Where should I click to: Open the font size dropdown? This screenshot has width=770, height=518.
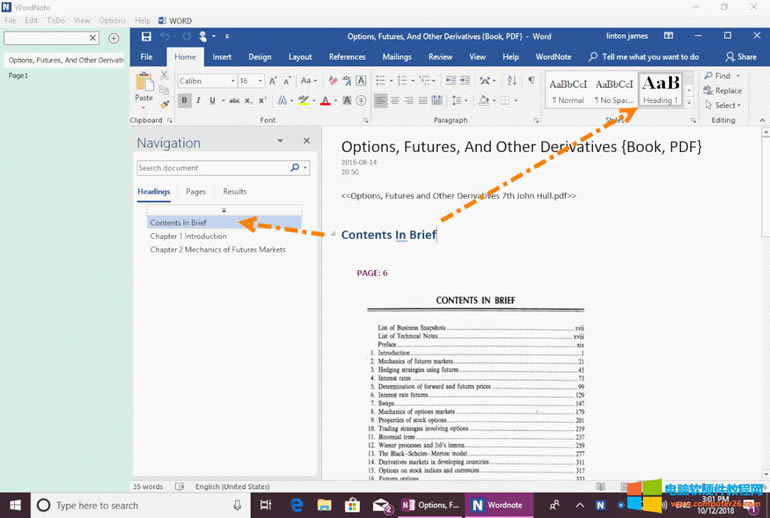(259, 81)
